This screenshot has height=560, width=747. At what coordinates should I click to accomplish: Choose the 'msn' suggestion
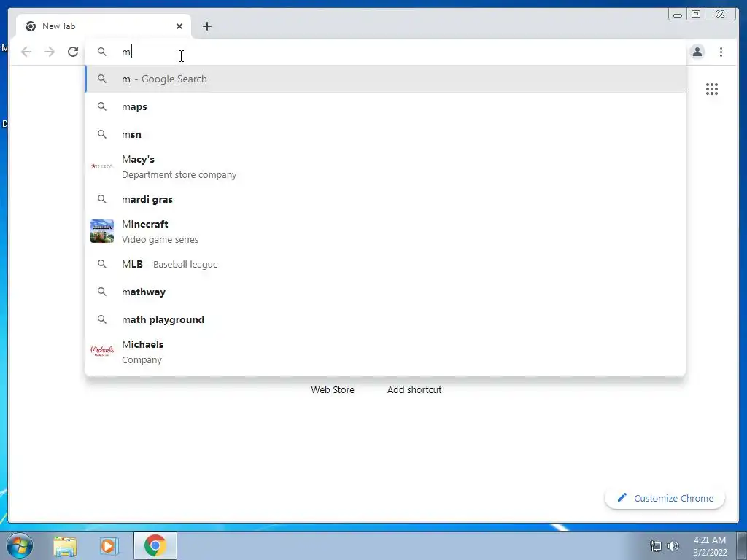pyautogui.click(x=385, y=134)
